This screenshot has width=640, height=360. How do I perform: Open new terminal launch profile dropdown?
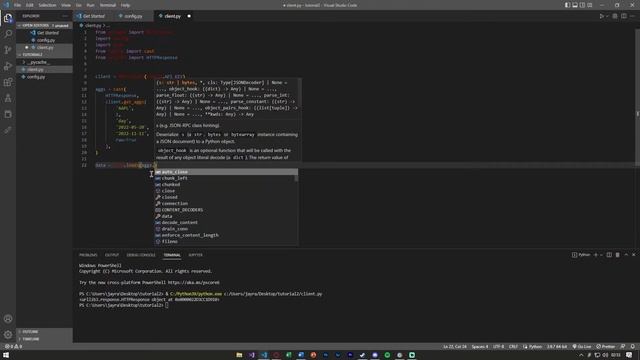(x=601, y=255)
